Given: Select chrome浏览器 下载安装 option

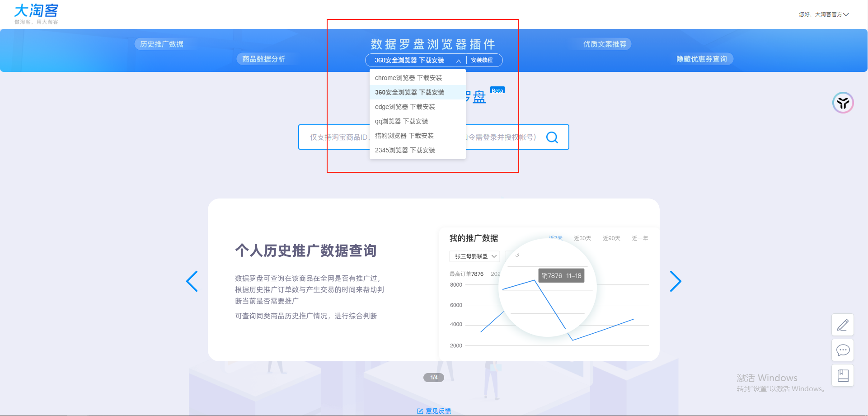Looking at the screenshot, I should pos(408,78).
